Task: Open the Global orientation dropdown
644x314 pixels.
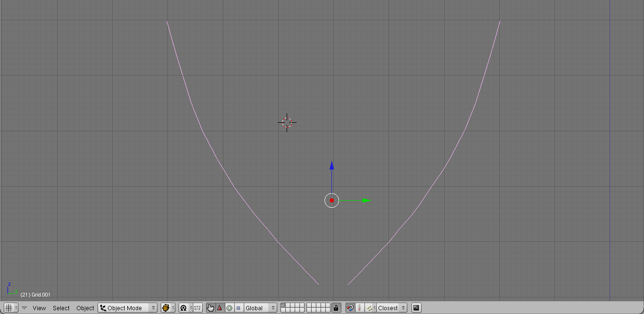Action: (x=260, y=308)
